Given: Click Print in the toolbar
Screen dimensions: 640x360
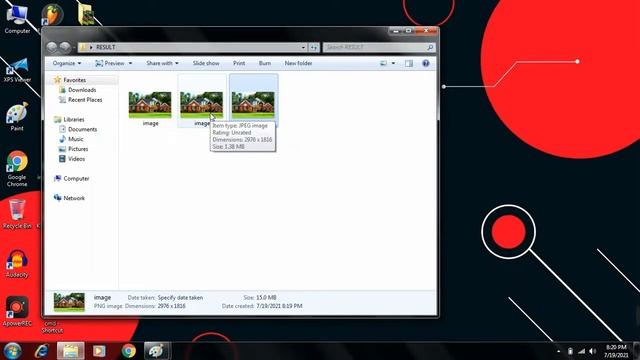Looking at the screenshot, I should point(239,63).
